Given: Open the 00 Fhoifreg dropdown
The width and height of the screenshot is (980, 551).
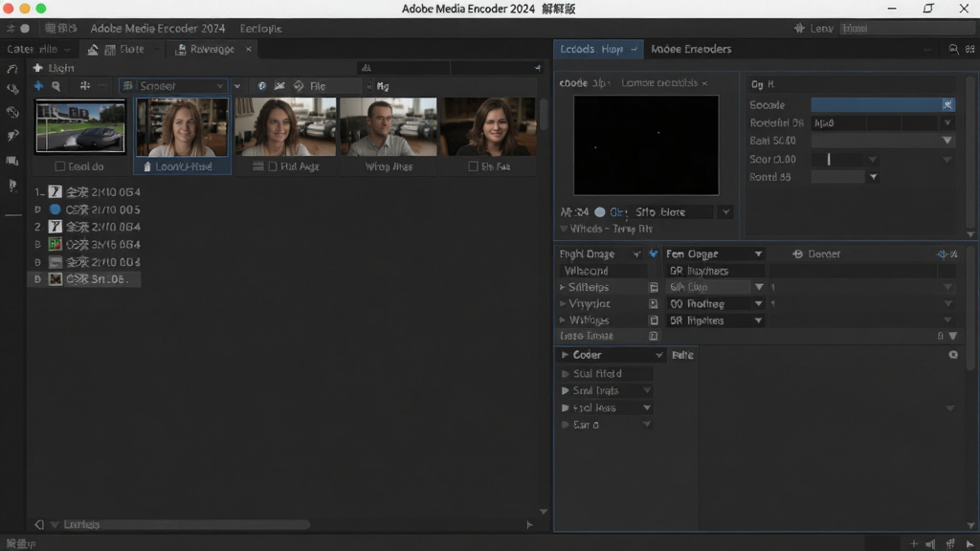Looking at the screenshot, I should [714, 303].
